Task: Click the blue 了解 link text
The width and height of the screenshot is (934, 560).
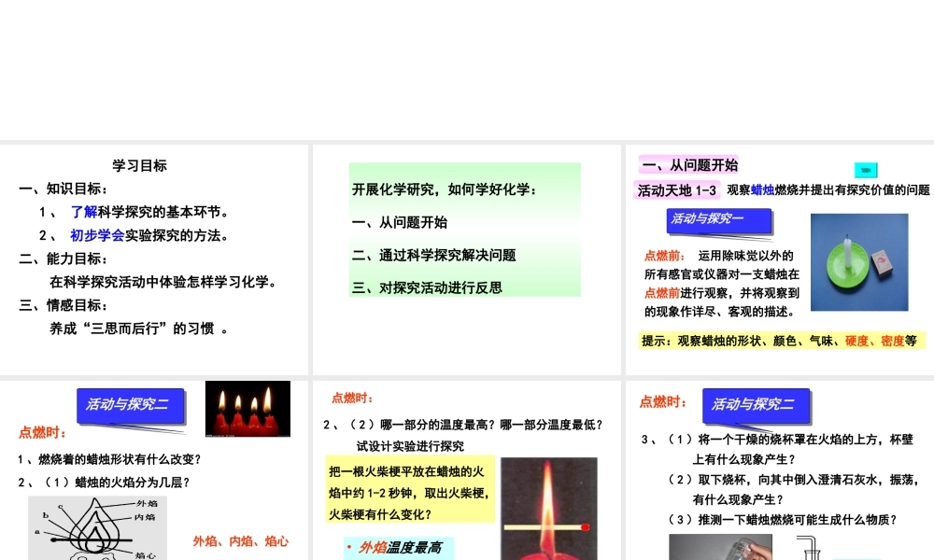Action: point(84,212)
